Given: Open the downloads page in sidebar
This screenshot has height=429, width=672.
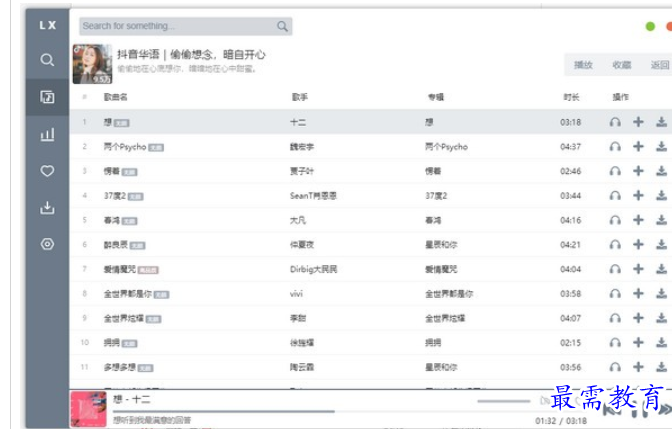Looking at the screenshot, I should click(x=47, y=207).
